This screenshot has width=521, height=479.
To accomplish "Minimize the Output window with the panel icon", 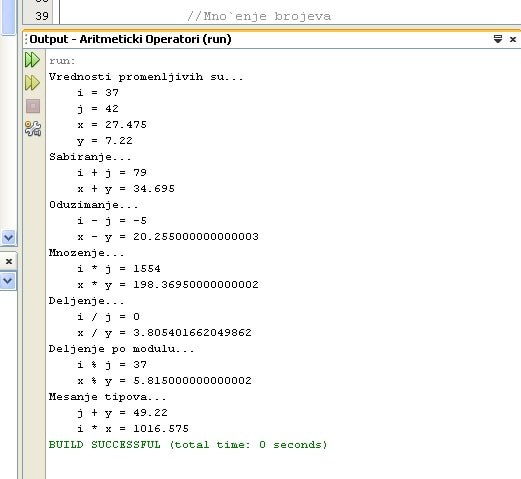I will (x=498, y=39).
